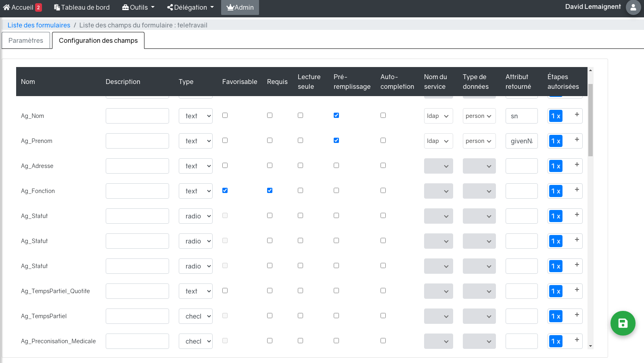Uncheck Pré-remplissage for Ag_Nom

coord(336,115)
